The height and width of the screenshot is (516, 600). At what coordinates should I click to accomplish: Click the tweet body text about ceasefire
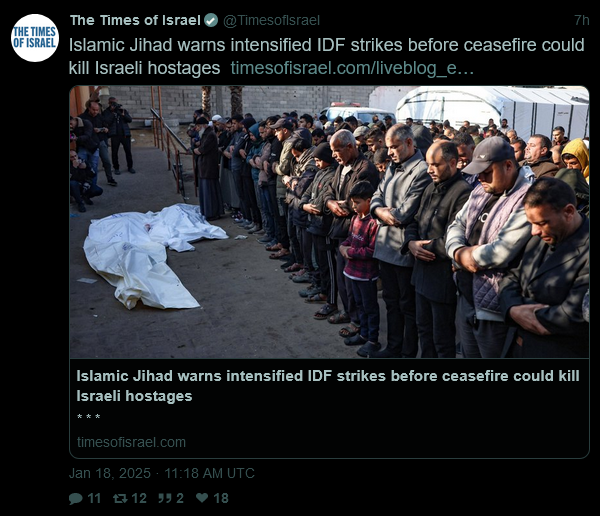326,56
